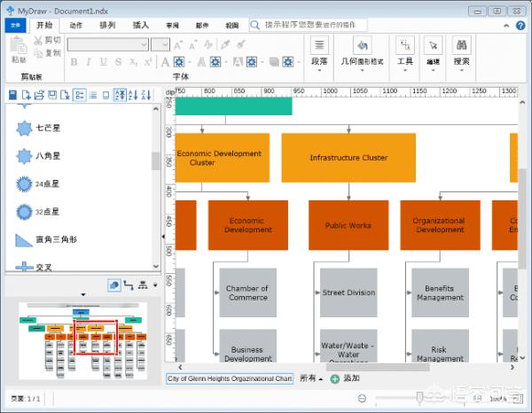Click the clear formatting eraser icon
This screenshot has width=532, height=413.
pos(208,45)
